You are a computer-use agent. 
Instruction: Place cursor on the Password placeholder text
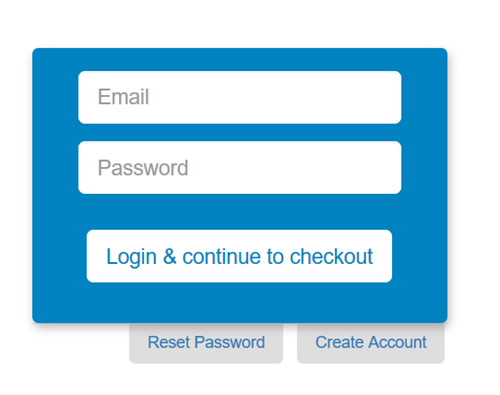143,168
